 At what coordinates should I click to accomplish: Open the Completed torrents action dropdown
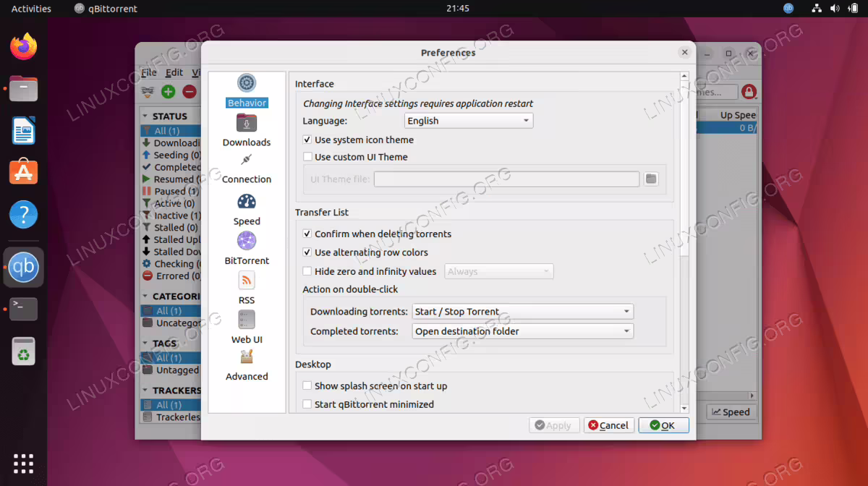pos(523,331)
